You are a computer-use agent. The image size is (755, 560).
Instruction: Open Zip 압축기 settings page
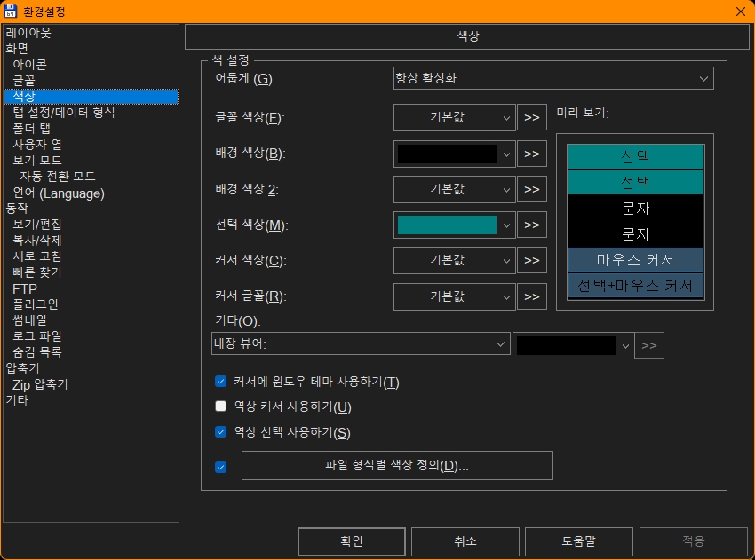click(40, 384)
